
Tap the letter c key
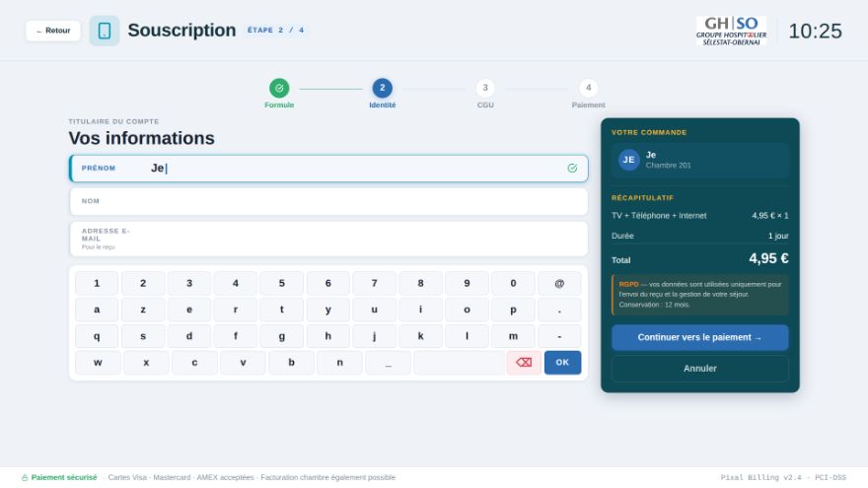pos(194,363)
